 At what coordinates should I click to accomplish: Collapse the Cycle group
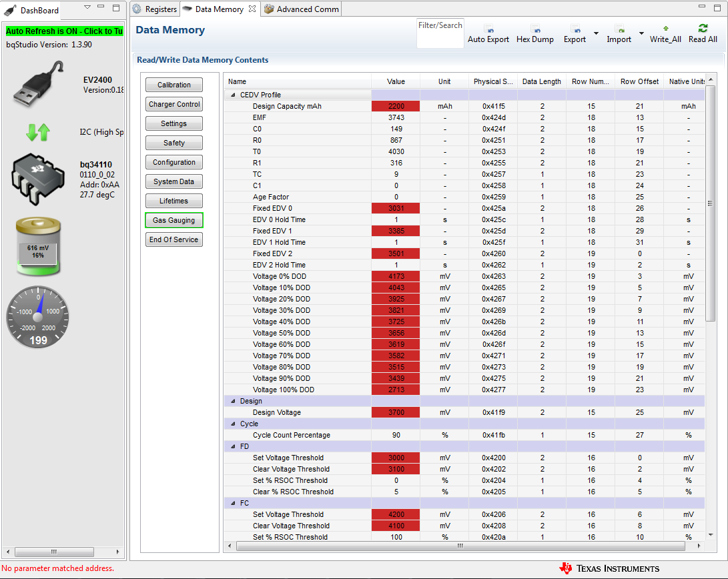pos(233,424)
